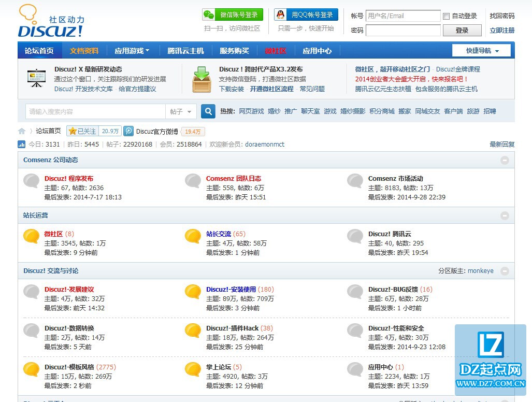Click the blue magnifier search button
The image size is (532, 402).
click(208, 111)
